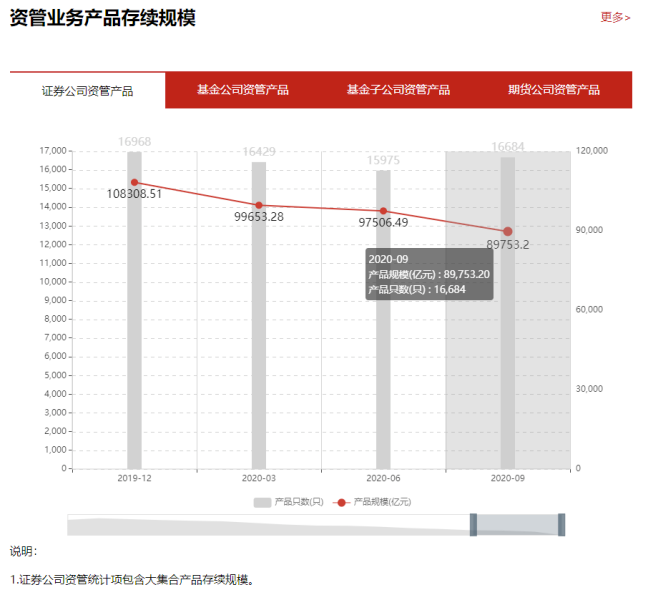Click the 2020-06 x-axis label

point(383,480)
